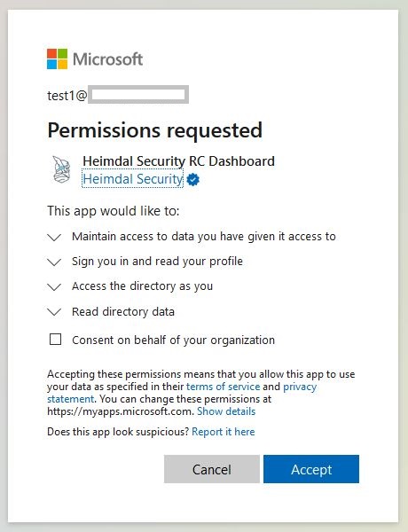Click the Consent on behalf label text
Image resolution: width=408 pixels, height=532 pixels.
(x=174, y=340)
